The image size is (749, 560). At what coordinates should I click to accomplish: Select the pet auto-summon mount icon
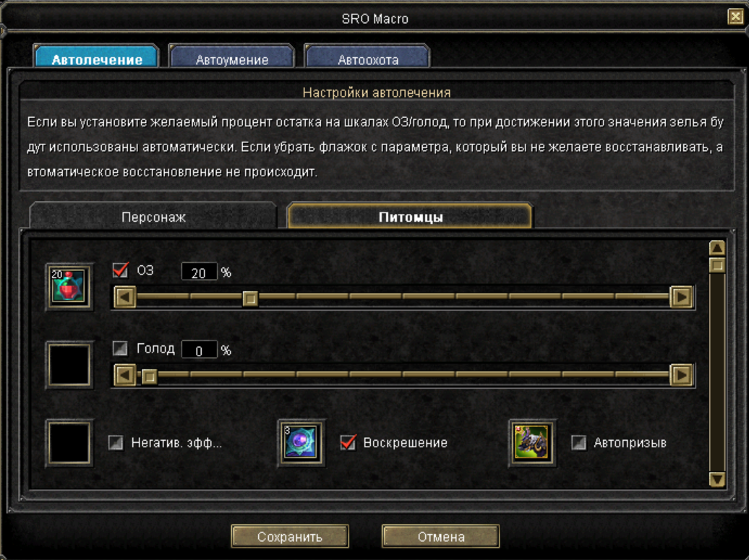532,442
